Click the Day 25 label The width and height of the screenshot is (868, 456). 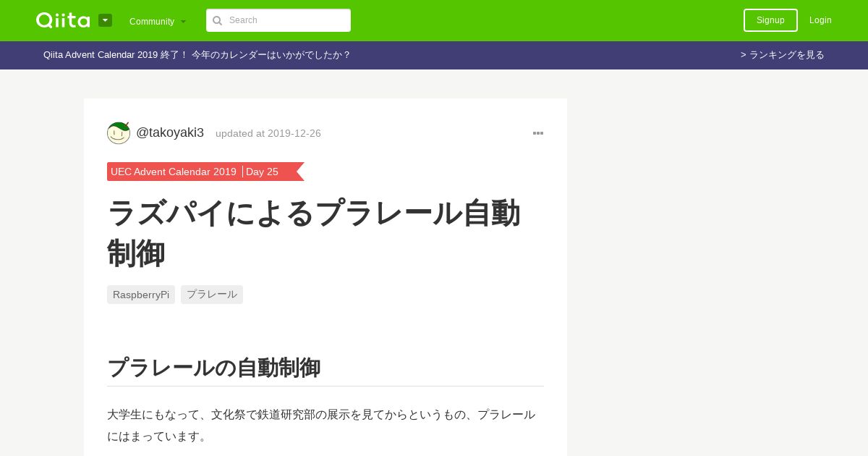[262, 172]
